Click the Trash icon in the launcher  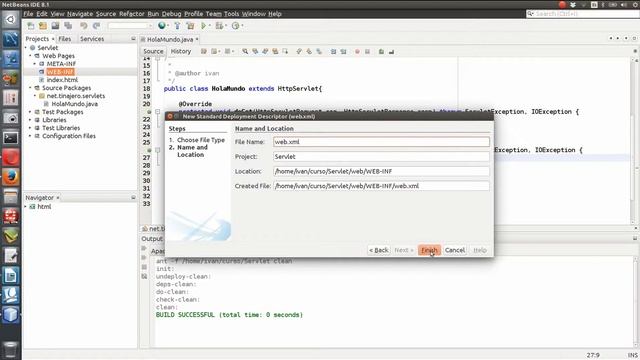(x=11, y=349)
